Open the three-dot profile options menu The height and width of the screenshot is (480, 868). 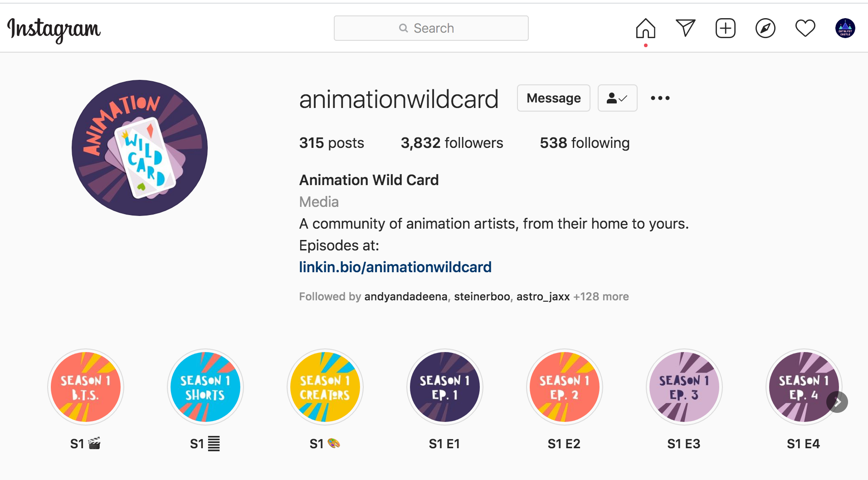(x=660, y=98)
